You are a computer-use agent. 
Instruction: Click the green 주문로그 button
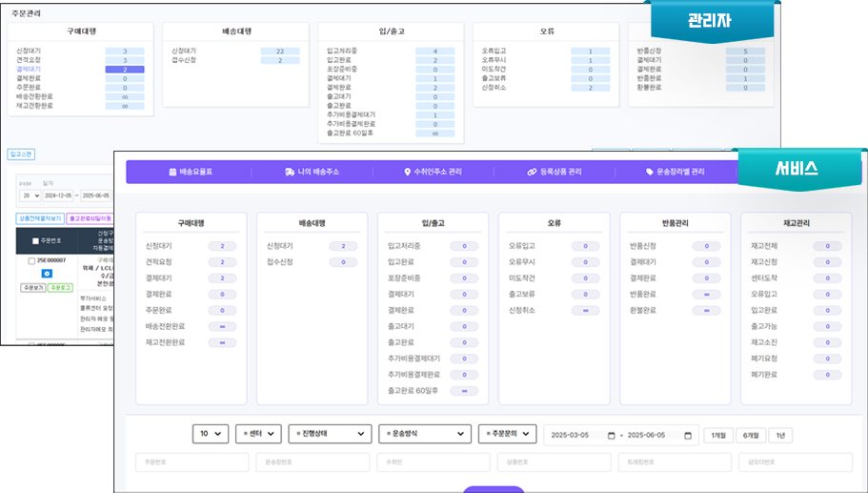pos(60,288)
